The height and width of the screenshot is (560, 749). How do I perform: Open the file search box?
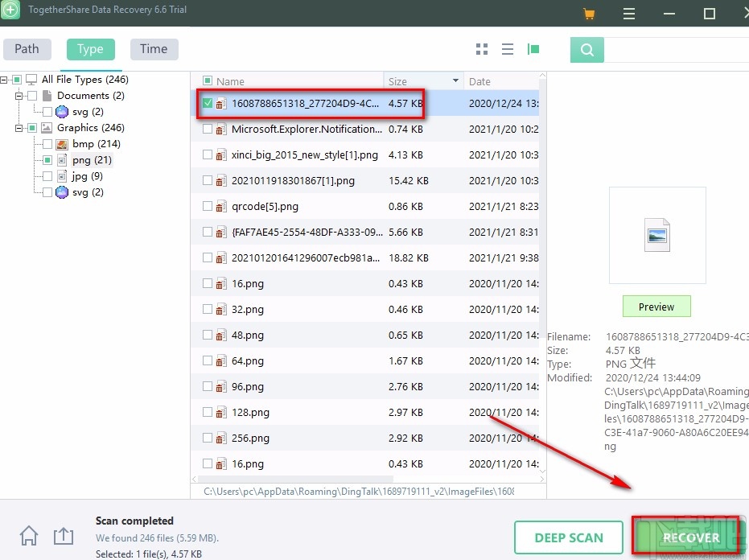pos(586,49)
